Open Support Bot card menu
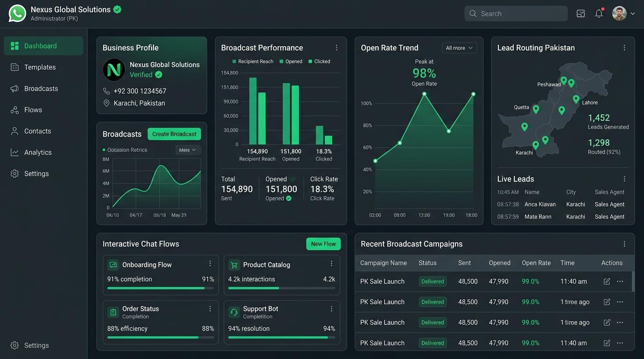This screenshot has width=644, height=359. pos(331,309)
